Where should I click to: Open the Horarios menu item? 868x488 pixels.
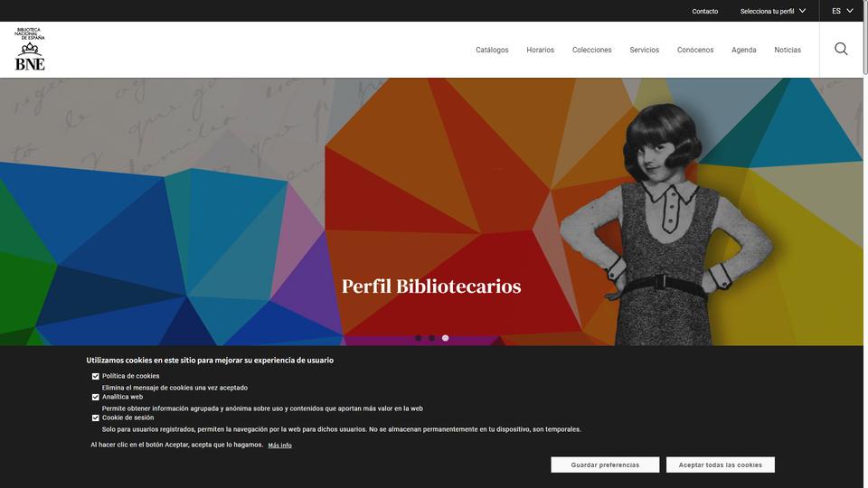[x=541, y=50]
